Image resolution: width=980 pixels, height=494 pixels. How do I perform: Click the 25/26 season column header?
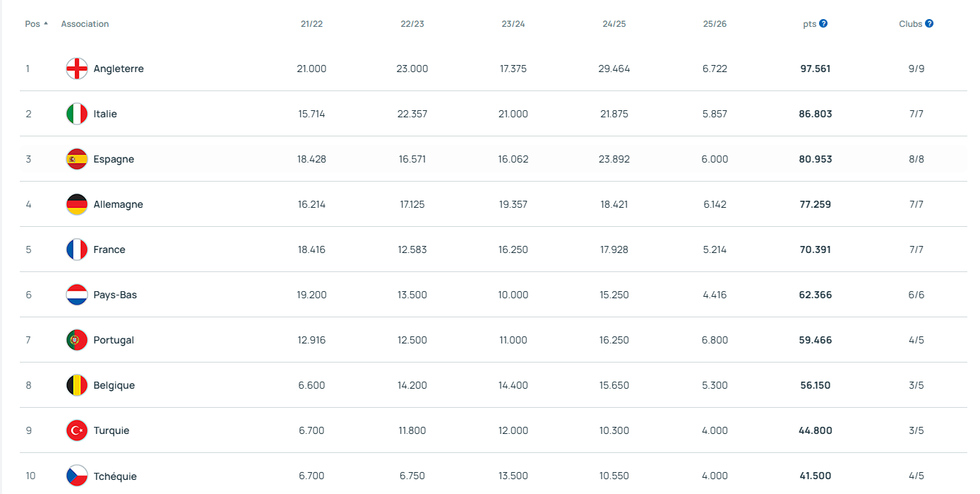pyautogui.click(x=715, y=24)
